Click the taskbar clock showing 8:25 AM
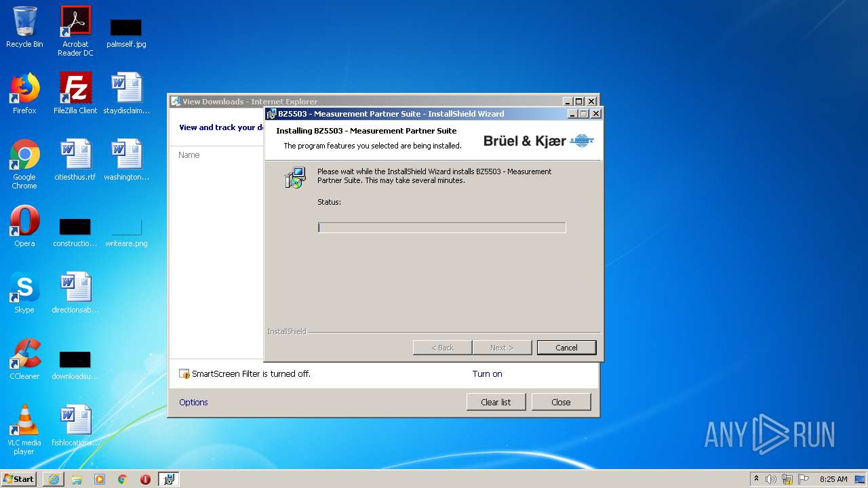Screen dimensions: 868x488 click(833, 479)
